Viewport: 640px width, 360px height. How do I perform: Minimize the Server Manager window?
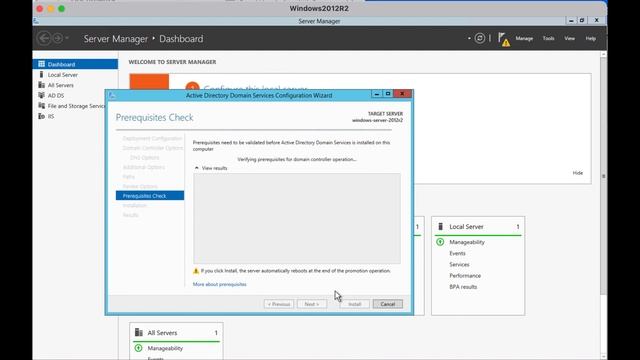[571, 20]
